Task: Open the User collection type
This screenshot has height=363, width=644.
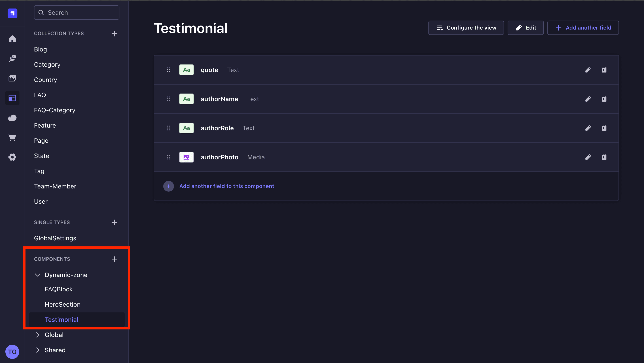Action: pyautogui.click(x=41, y=202)
